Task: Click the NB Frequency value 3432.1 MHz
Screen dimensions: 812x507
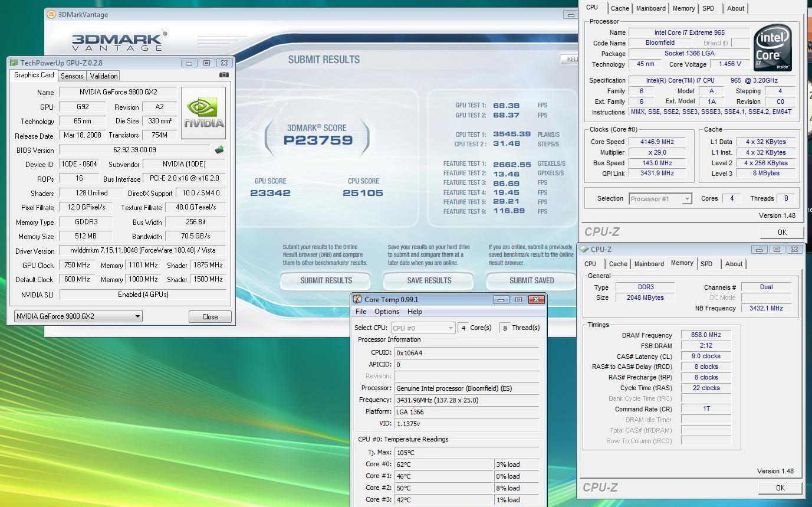Action: 766,308
